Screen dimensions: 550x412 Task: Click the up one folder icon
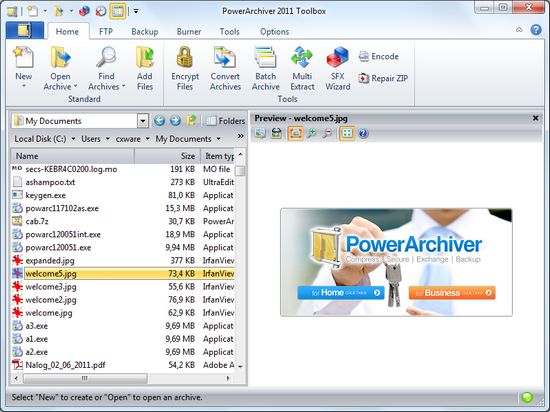click(x=191, y=121)
